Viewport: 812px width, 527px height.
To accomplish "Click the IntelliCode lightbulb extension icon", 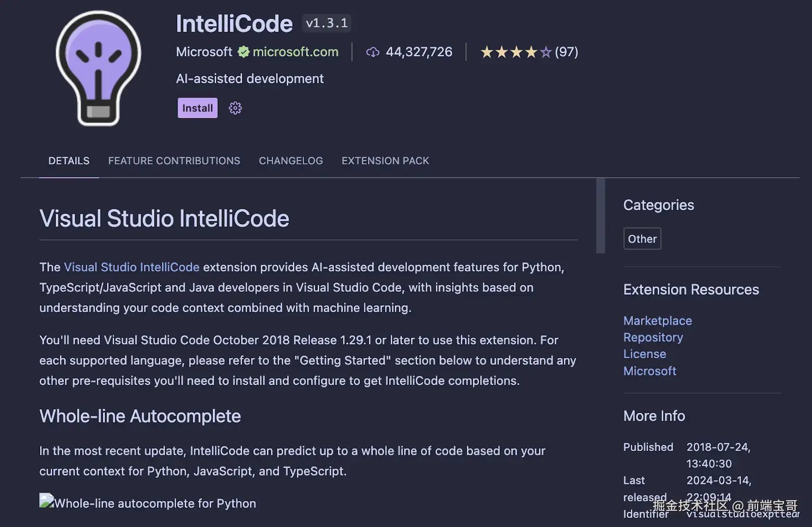I will 98,68.
